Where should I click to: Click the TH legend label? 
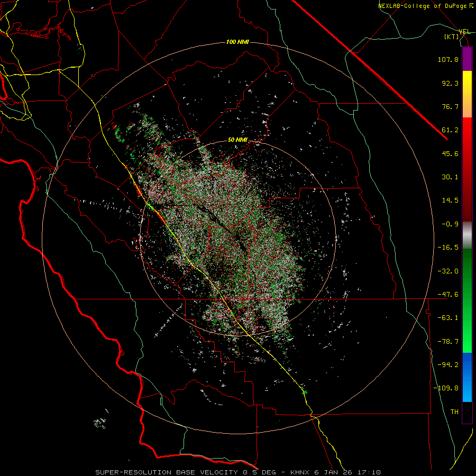pyautogui.click(x=454, y=412)
